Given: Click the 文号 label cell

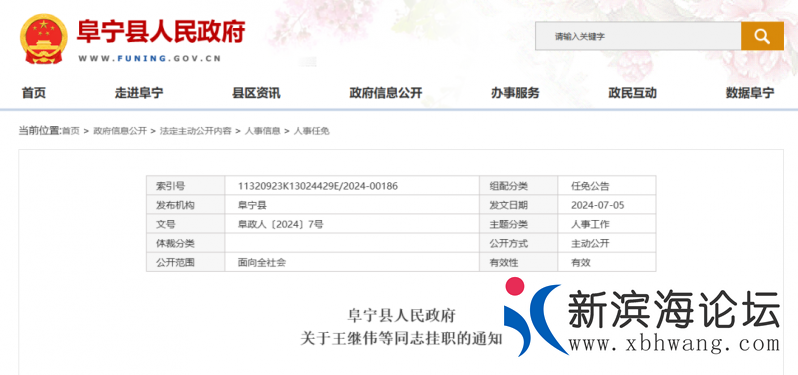Looking at the screenshot, I should click(186, 224).
